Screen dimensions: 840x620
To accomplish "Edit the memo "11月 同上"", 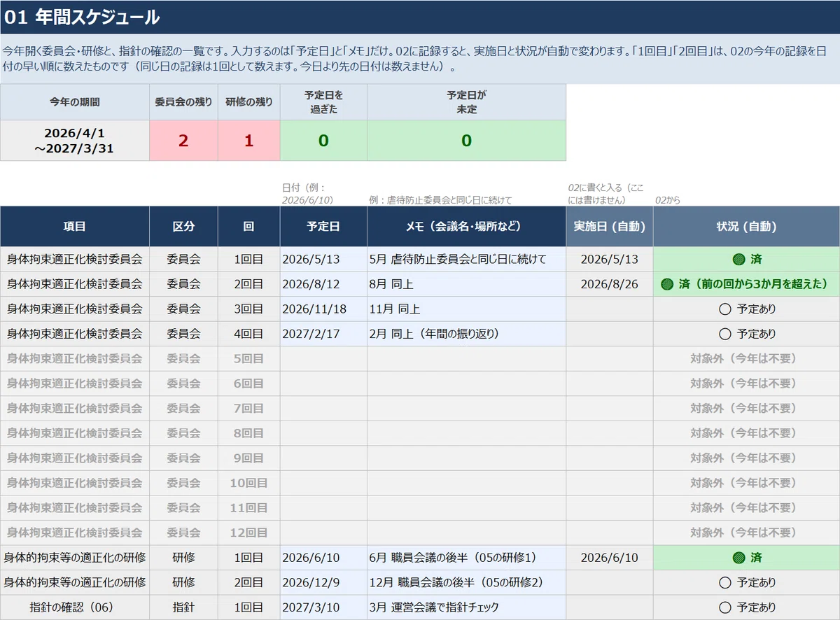I will point(466,309).
